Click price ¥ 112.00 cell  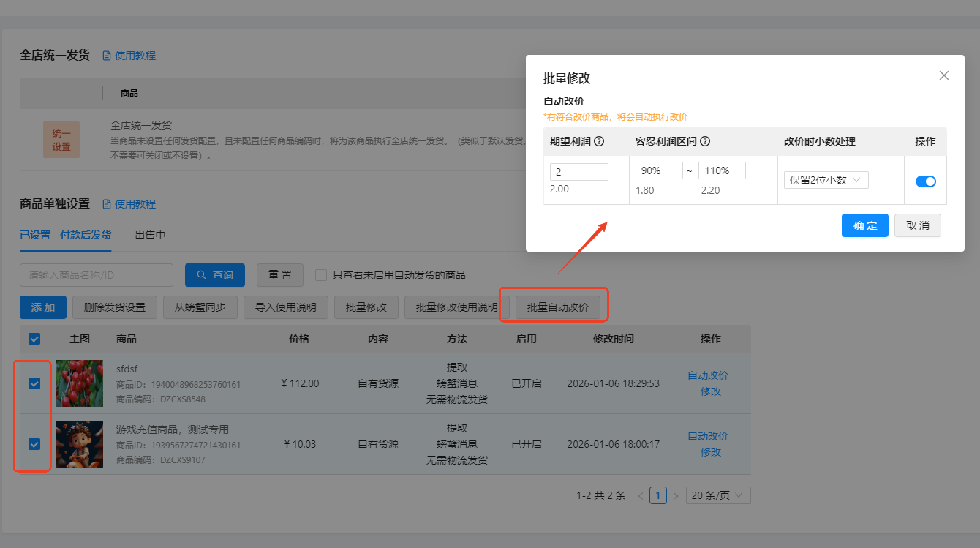coord(300,383)
